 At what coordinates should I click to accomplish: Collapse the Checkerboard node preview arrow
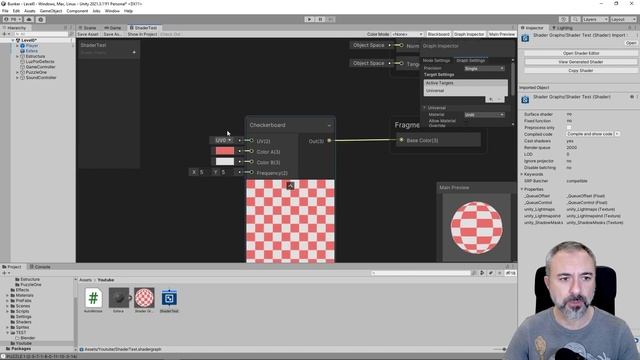(290, 186)
